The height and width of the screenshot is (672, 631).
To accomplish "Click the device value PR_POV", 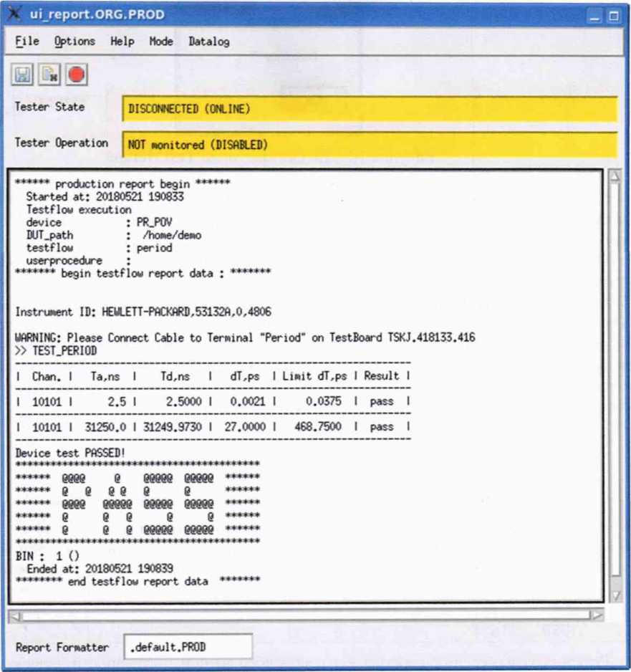I will [x=154, y=222].
